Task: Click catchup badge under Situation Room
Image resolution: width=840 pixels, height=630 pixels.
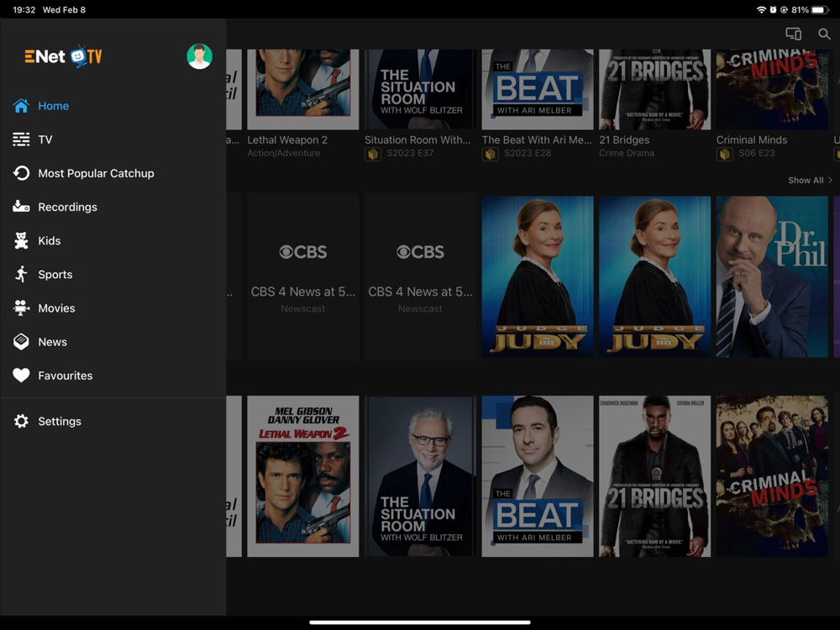Action: [x=373, y=155]
